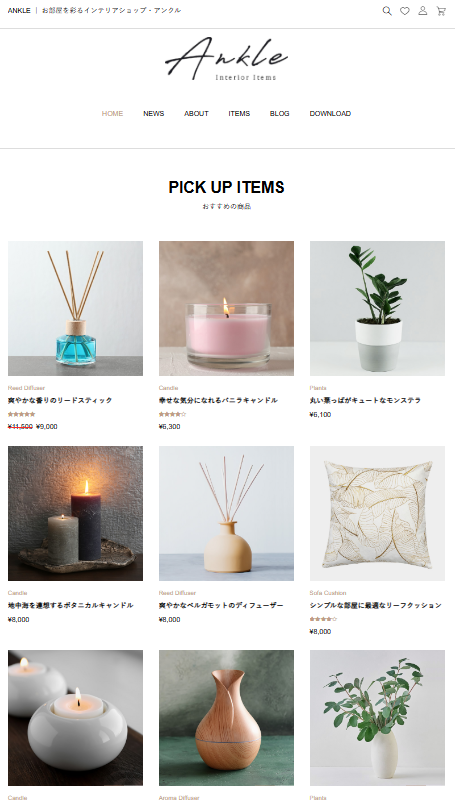The height and width of the screenshot is (800, 455).
Task: Open the search magnifier icon
Action: click(x=387, y=11)
